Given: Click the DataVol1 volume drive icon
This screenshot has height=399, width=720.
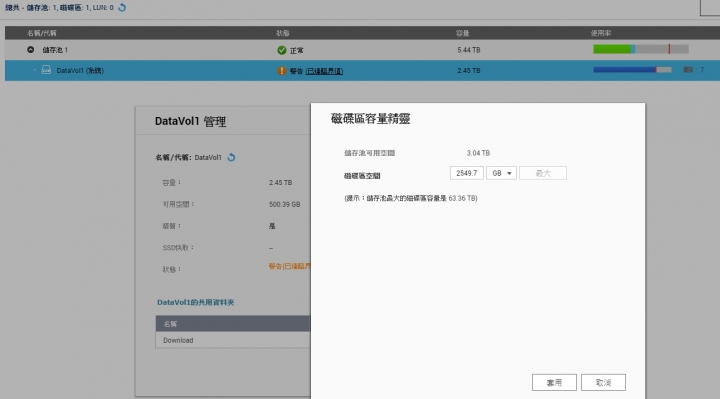Looking at the screenshot, I should pyautogui.click(x=46, y=70).
